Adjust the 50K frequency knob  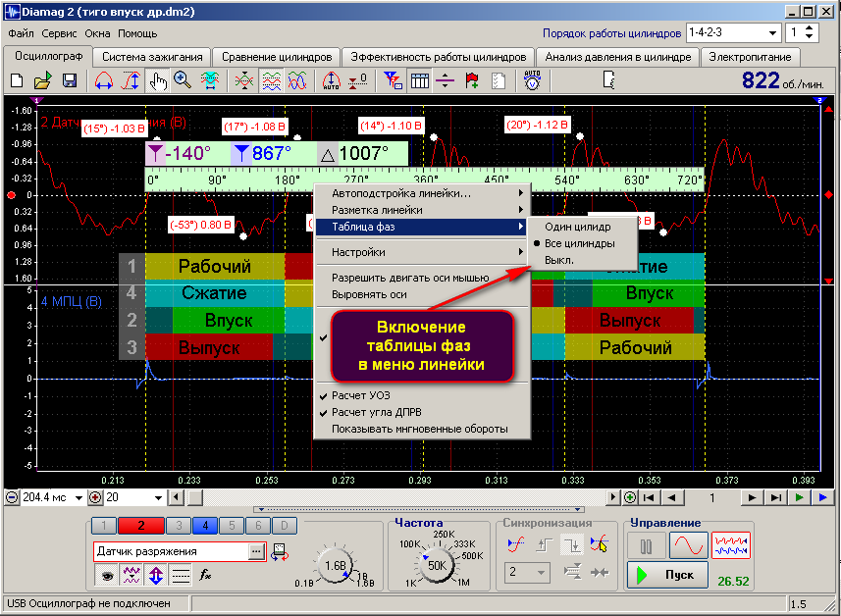[x=437, y=566]
